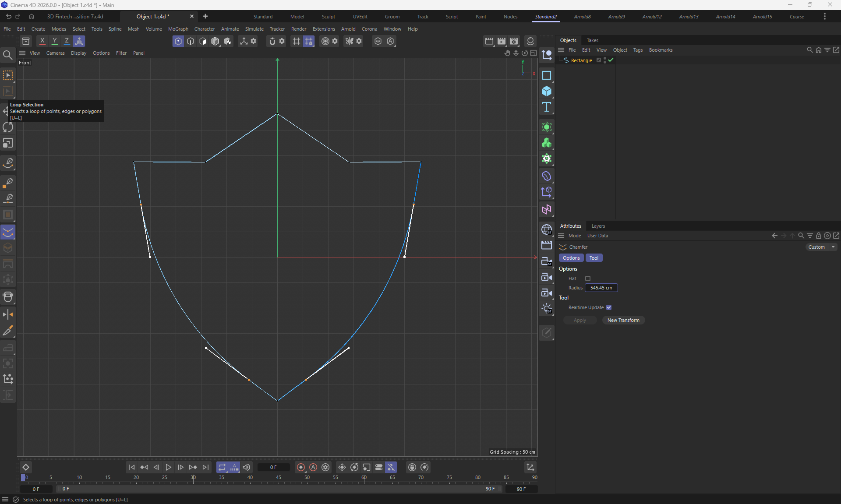Click the Render Settings clapperboard icon

pos(514,41)
